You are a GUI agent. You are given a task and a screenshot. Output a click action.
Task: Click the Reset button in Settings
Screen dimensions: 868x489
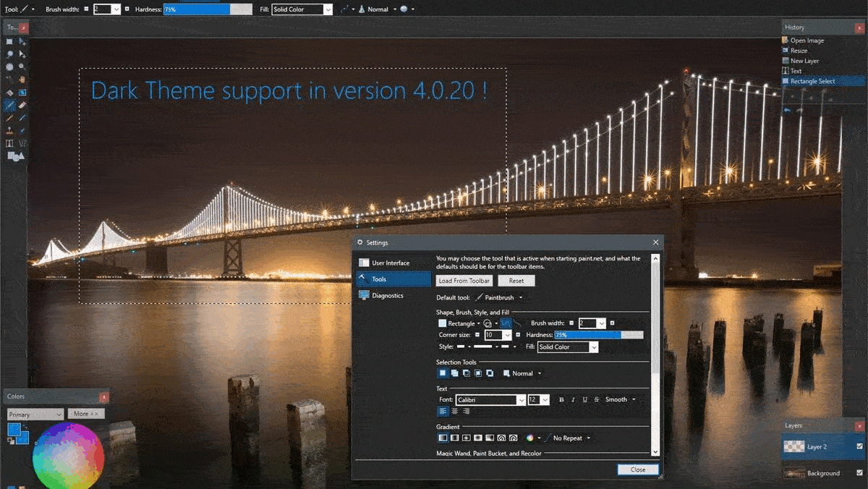516,280
